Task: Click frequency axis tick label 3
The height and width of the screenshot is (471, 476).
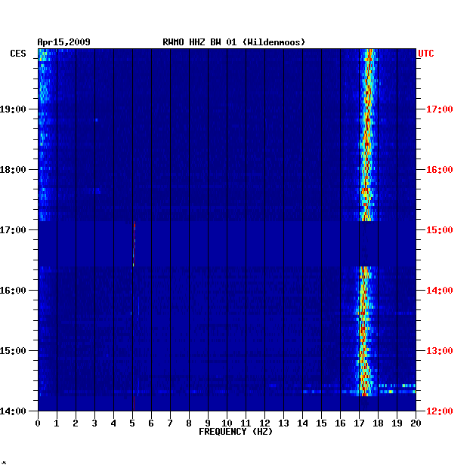Action: coord(94,423)
